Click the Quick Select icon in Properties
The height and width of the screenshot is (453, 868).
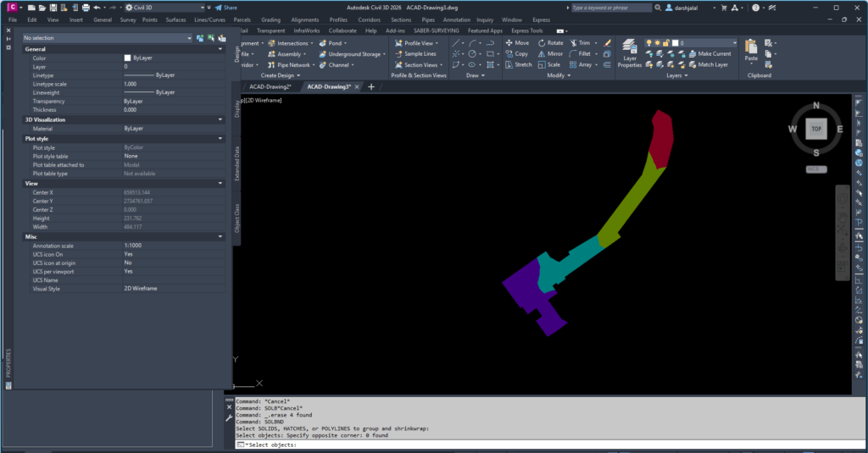coord(222,38)
